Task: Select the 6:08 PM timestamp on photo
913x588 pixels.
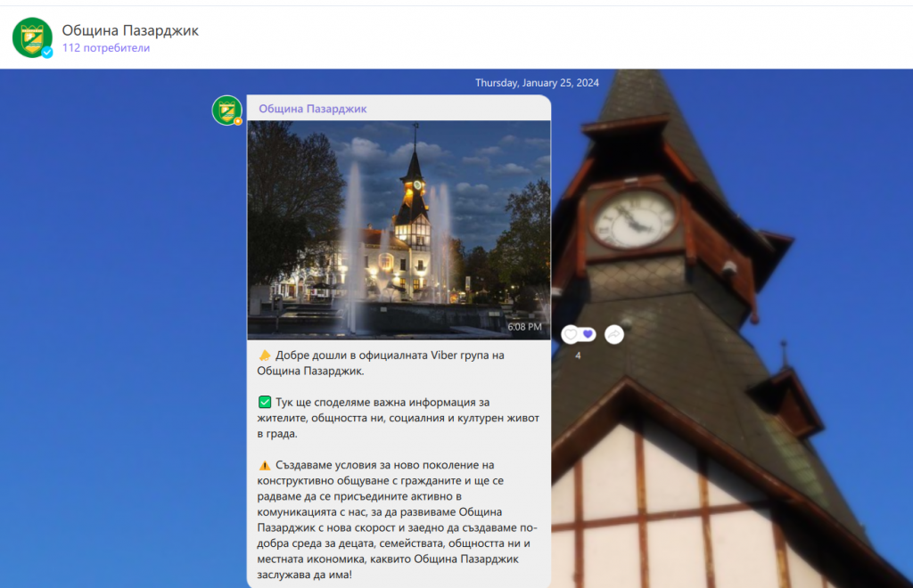Action: pos(524,327)
